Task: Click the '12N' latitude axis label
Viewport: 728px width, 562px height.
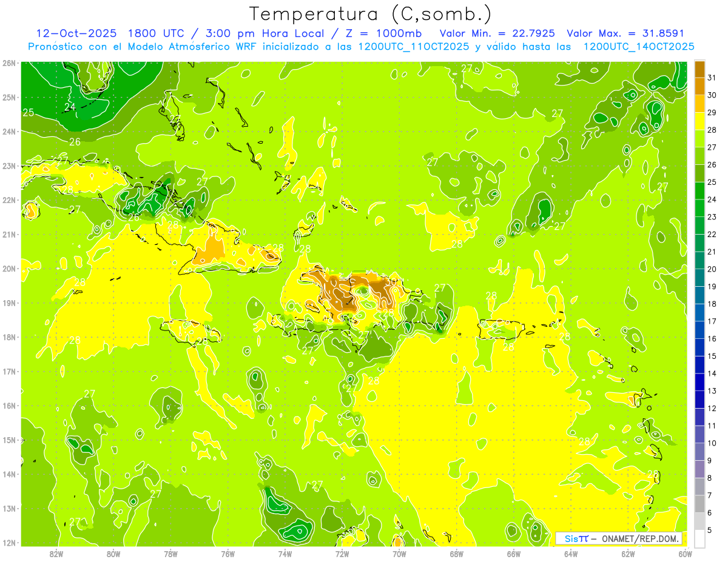Action: click(x=9, y=543)
